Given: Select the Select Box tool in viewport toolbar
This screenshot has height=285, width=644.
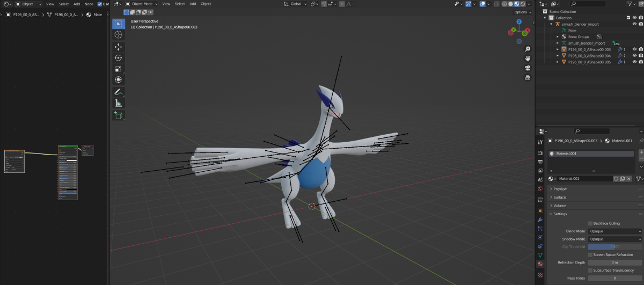Looking at the screenshot, I should point(118,24).
